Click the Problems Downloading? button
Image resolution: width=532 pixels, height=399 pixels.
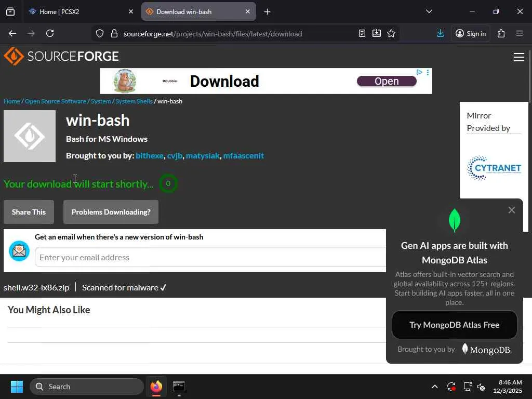(111, 212)
